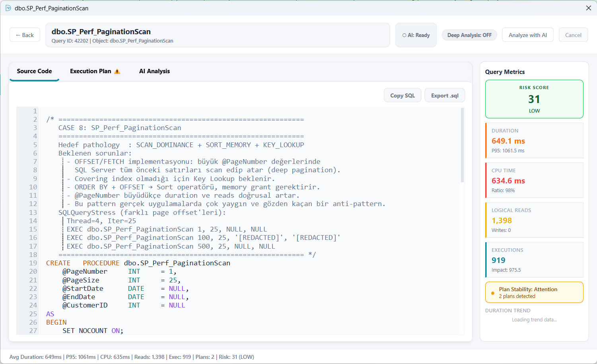The width and height of the screenshot is (597, 364).
Task: Click the Ratio: 98% text
Action: (x=503, y=191)
